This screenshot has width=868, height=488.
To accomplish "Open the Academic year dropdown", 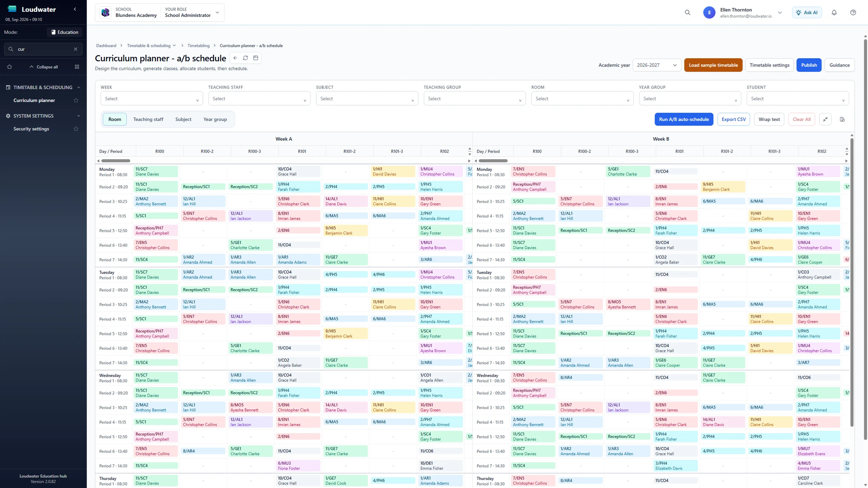I will [657, 65].
